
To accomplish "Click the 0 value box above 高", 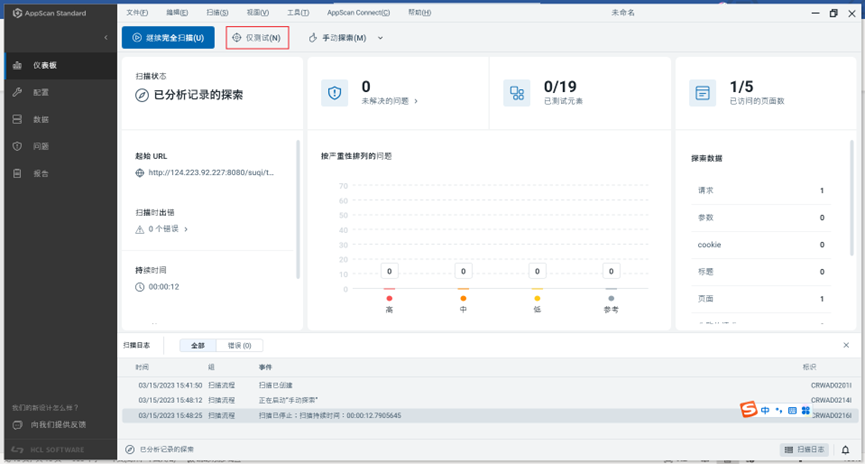I will point(389,271).
